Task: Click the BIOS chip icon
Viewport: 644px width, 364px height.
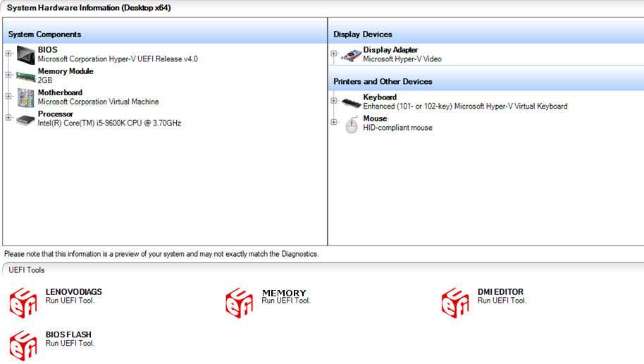Action: [x=25, y=55]
